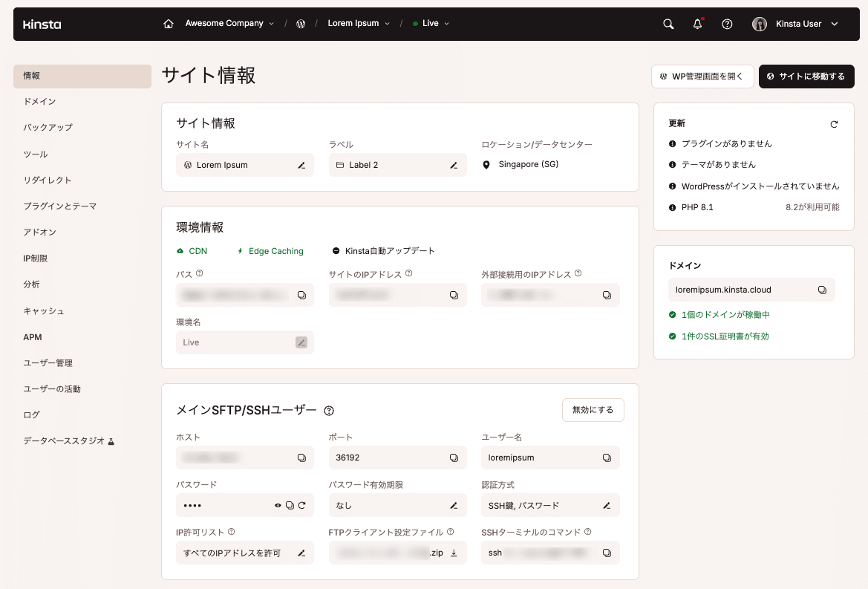Refresh the 更新 status panel
This screenshot has height=589, width=868.
pos(835,123)
